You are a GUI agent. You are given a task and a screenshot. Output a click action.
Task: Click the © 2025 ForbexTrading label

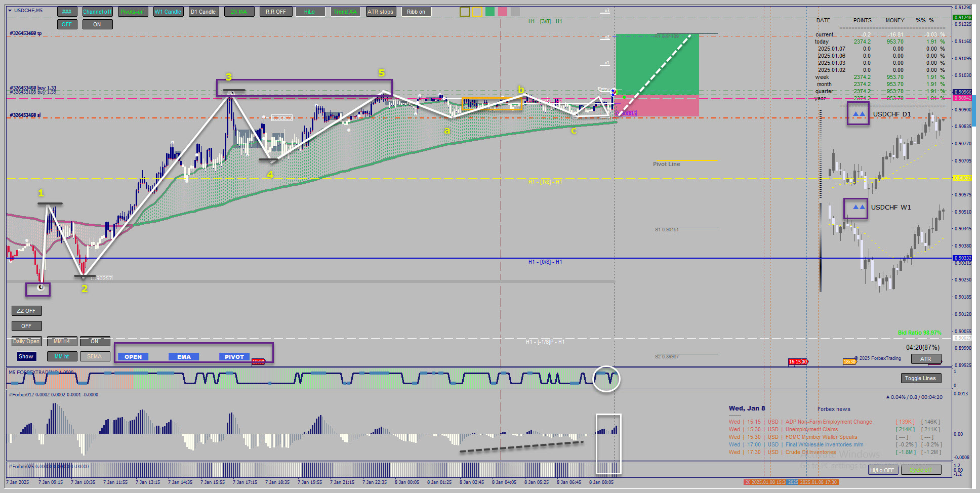pos(878,358)
